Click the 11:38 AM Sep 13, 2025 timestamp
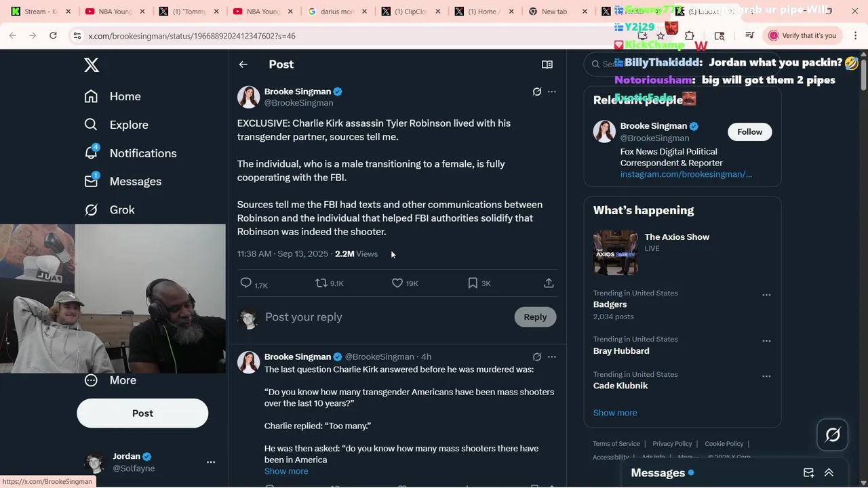This screenshot has width=868, height=488. 282,253
